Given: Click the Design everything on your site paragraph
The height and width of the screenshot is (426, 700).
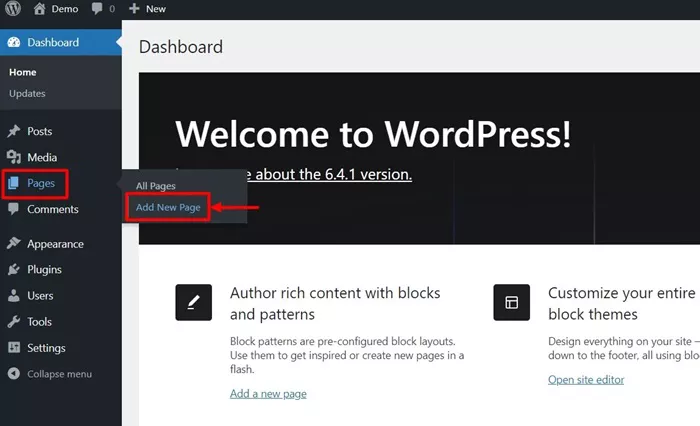Looking at the screenshot, I should click(x=624, y=348).
